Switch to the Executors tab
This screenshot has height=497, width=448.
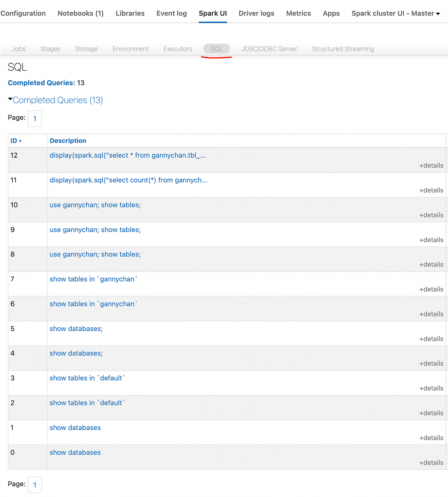[177, 49]
